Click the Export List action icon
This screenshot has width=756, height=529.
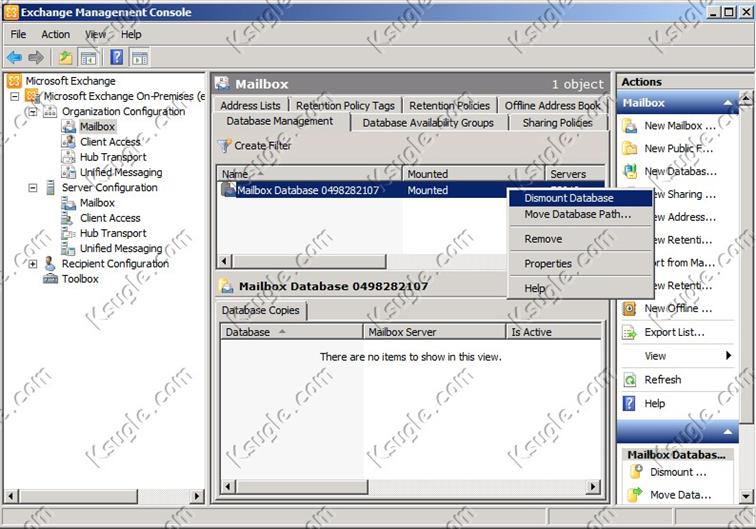(630, 332)
